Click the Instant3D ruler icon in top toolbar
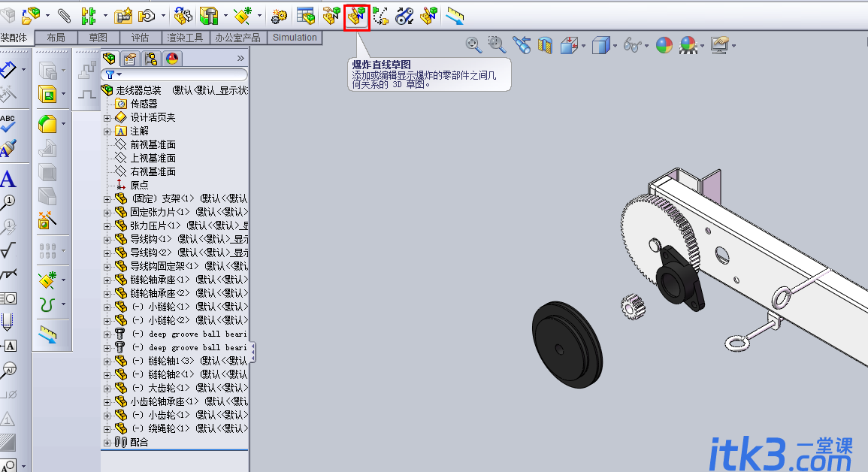 pos(455,16)
